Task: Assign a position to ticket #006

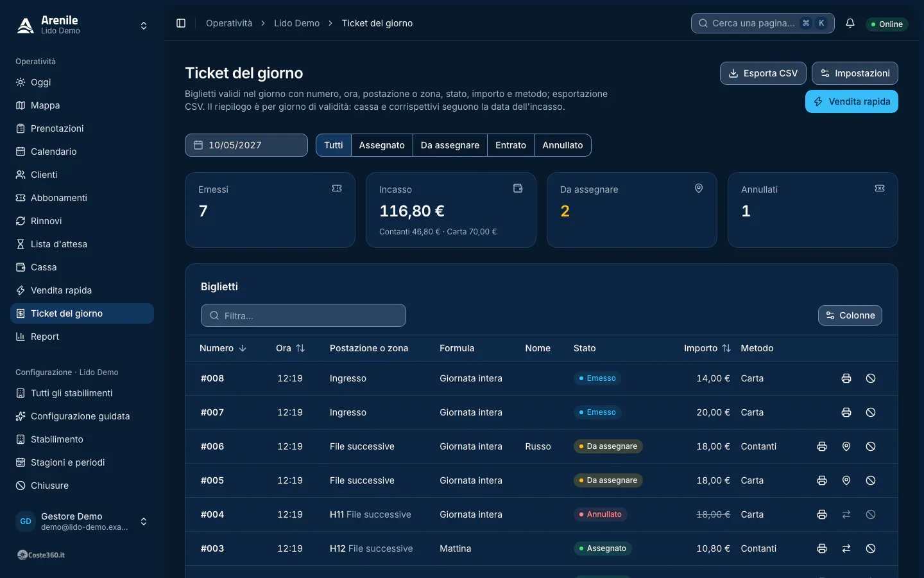Action: point(846,446)
